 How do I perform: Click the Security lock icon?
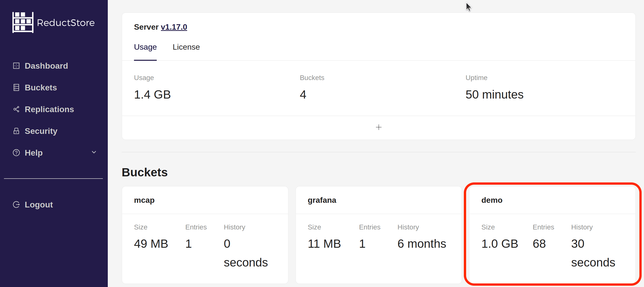16,131
